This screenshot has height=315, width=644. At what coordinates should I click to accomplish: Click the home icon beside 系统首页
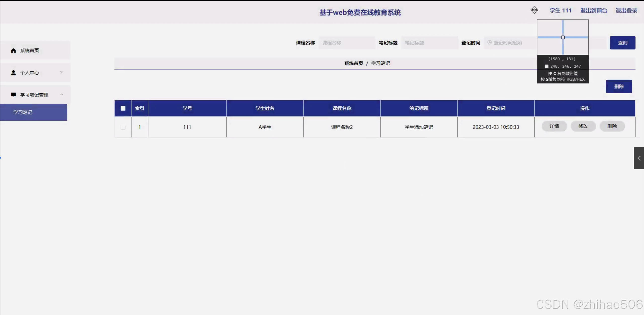pos(13,50)
